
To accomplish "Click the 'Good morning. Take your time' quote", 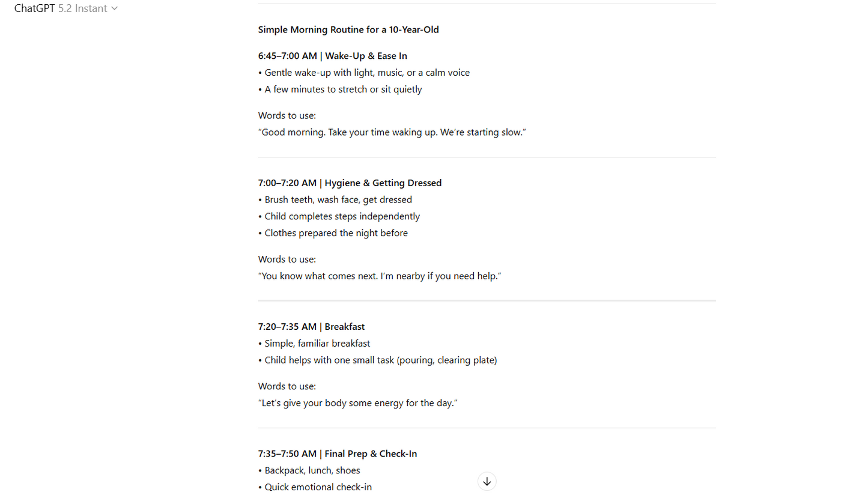I will point(392,132).
